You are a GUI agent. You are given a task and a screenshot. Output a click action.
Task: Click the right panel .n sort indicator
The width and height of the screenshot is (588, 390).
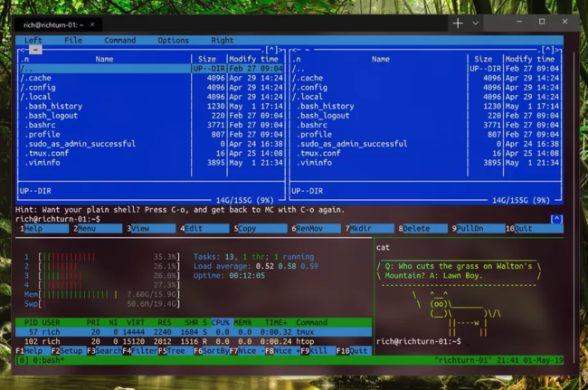pos(296,59)
